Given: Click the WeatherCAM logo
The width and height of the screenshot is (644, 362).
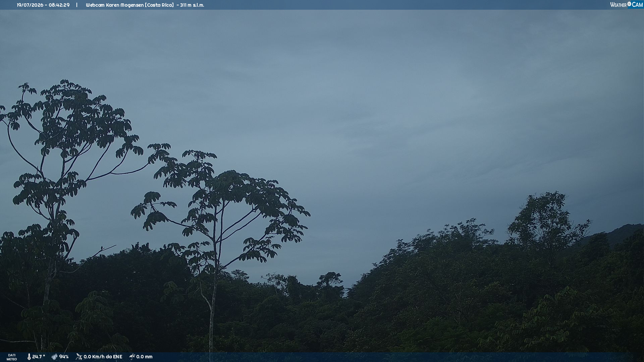Looking at the screenshot, I should click(626, 5).
